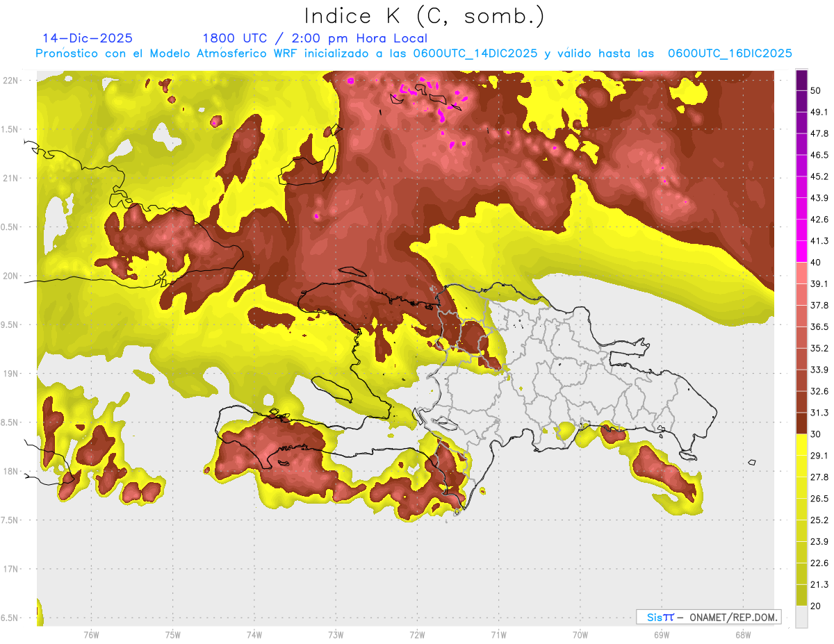
Task: Click the color bar value 46.5
Action: (x=819, y=155)
